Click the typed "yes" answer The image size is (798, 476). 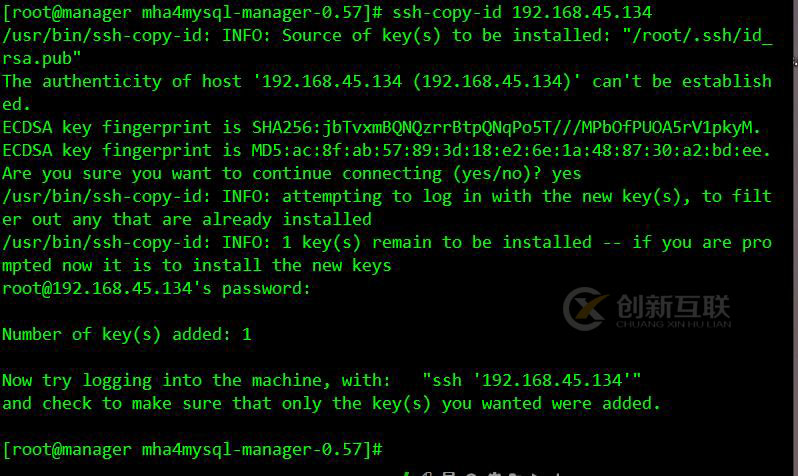point(566,174)
